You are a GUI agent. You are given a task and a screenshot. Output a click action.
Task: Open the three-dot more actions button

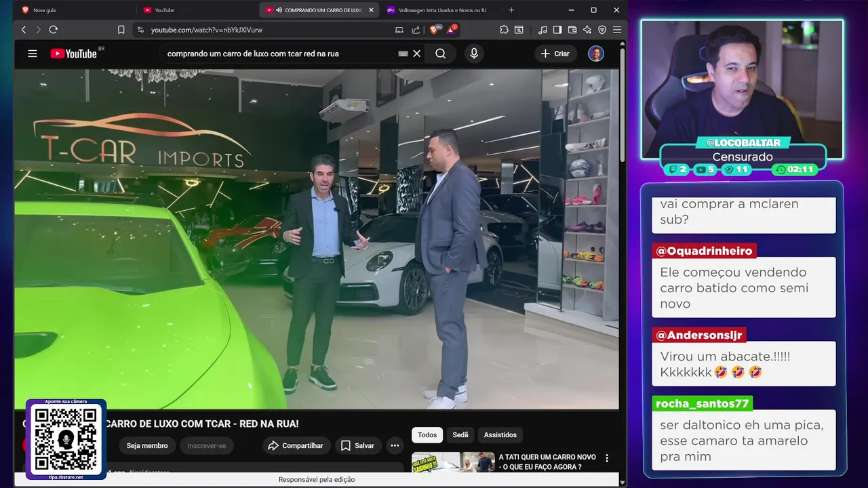[x=395, y=445]
